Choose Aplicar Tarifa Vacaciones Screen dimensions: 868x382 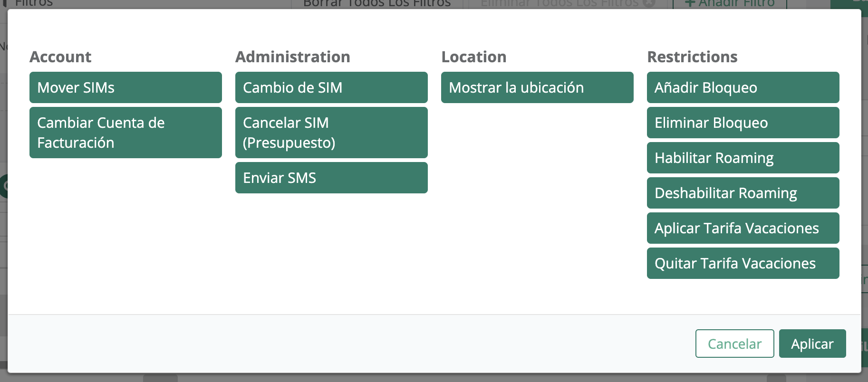743,228
